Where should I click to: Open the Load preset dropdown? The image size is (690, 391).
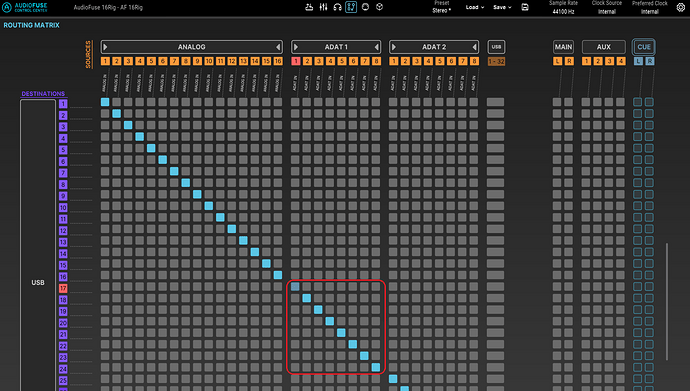click(475, 7)
